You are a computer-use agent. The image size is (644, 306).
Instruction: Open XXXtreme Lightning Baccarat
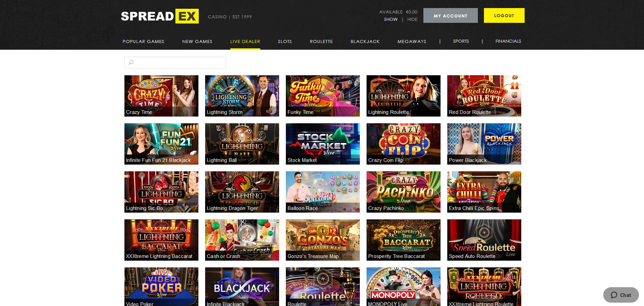(161, 240)
